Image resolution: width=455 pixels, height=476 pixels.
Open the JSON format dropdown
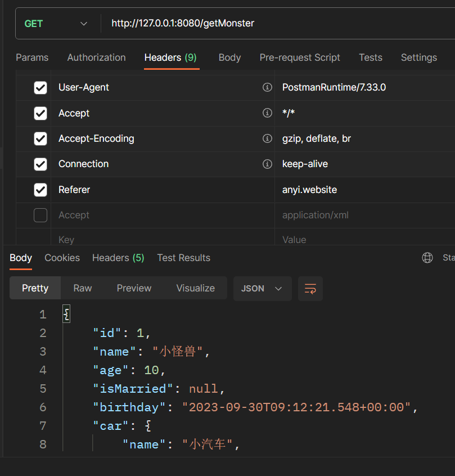262,289
